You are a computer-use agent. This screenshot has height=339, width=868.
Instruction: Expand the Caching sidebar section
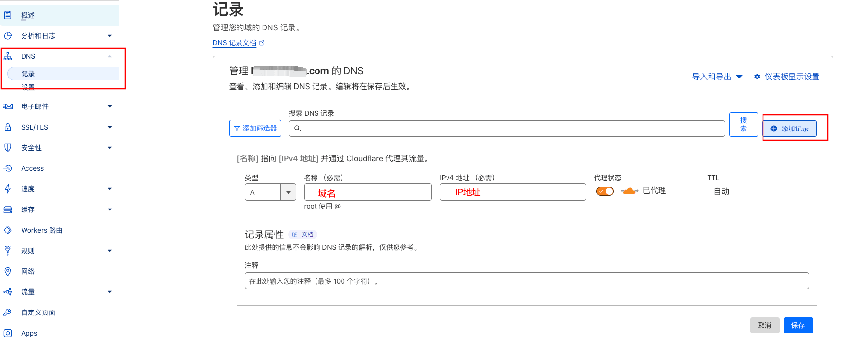(x=110, y=209)
